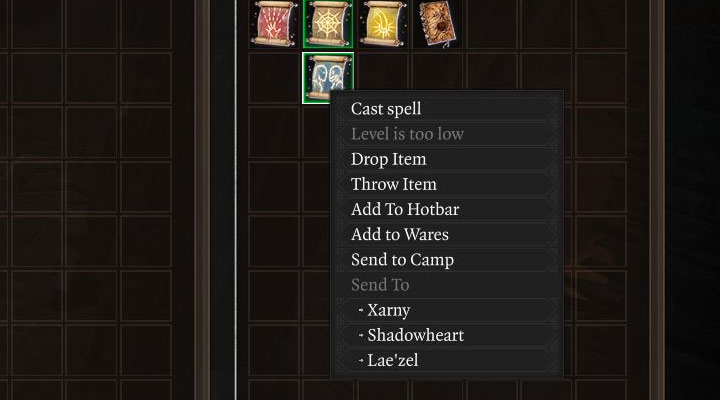Send item to Lae'zel

coord(392,360)
